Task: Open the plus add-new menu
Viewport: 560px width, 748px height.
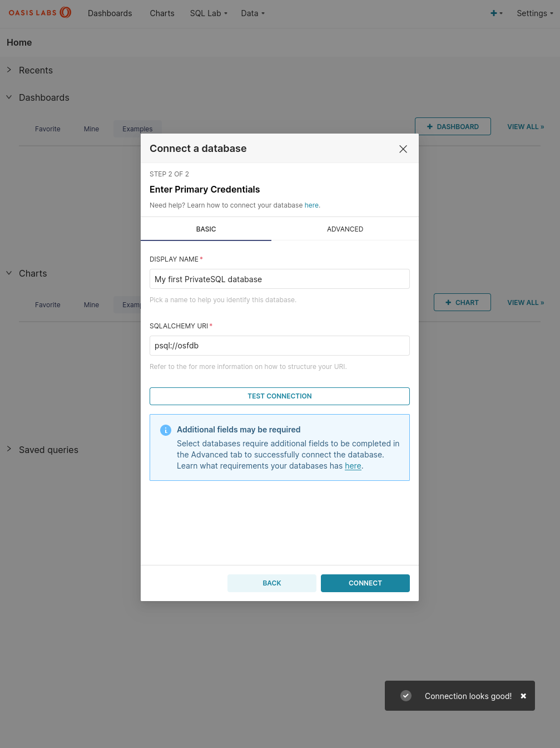Action: (x=496, y=13)
